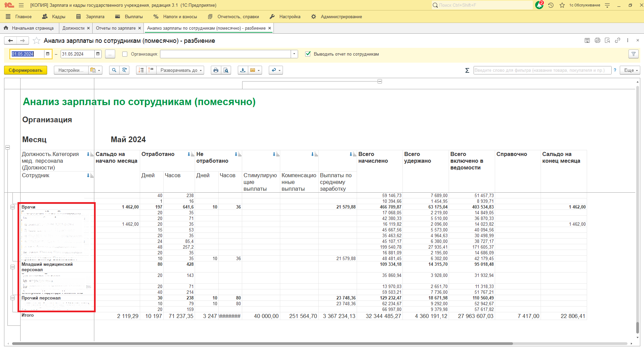
Task: Click the Поиск Ctrl+Shift+F search field
Action: pos(482,5)
